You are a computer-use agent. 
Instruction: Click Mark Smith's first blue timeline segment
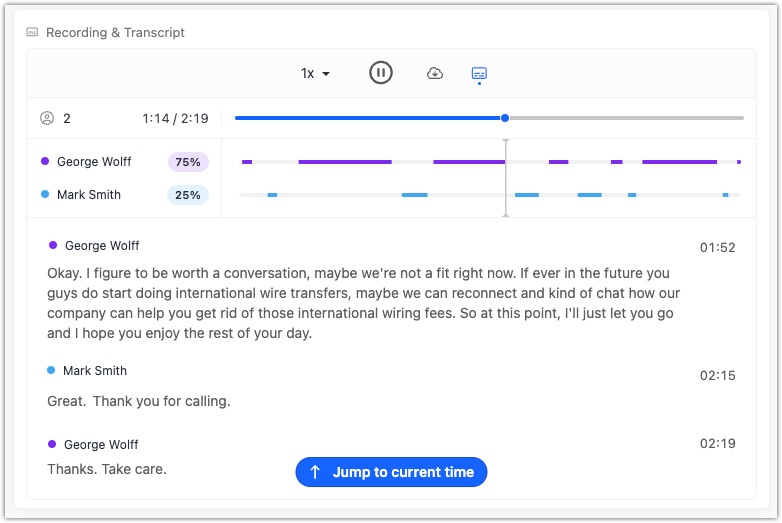point(272,195)
